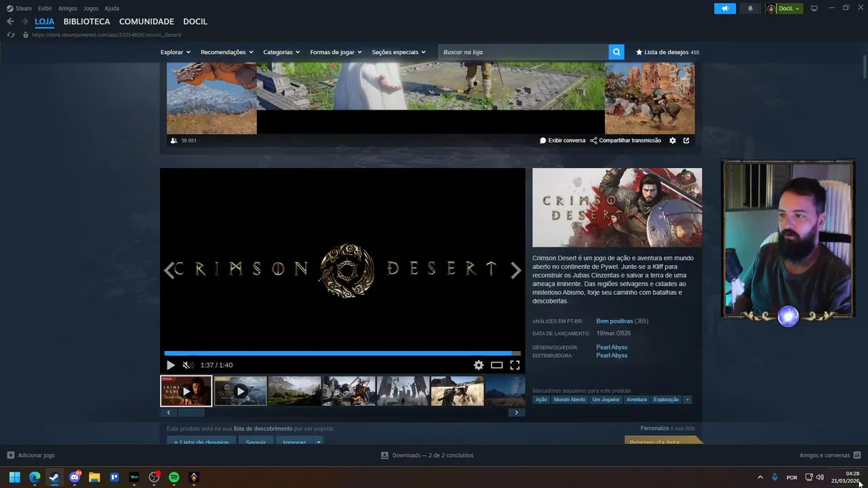This screenshot has width=868, height=488.
Task: Open Microsoft Edge from taskbar
Action: tap(35, 477)
